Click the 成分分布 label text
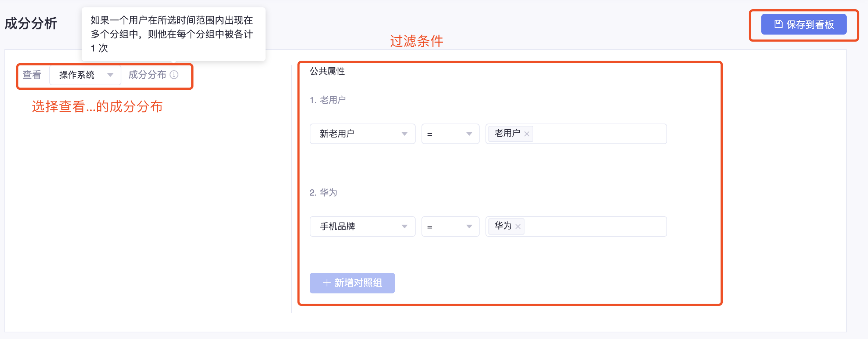Image resolution: width=868 pixels, height=339 pixels. point(147,75)
